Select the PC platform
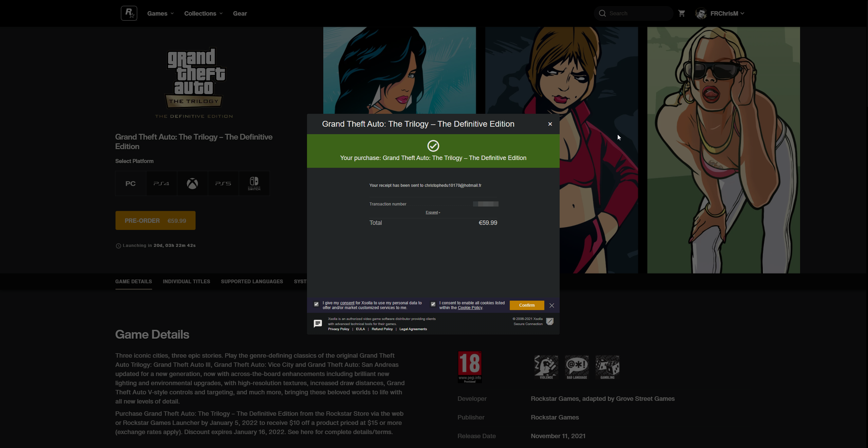 131,183
